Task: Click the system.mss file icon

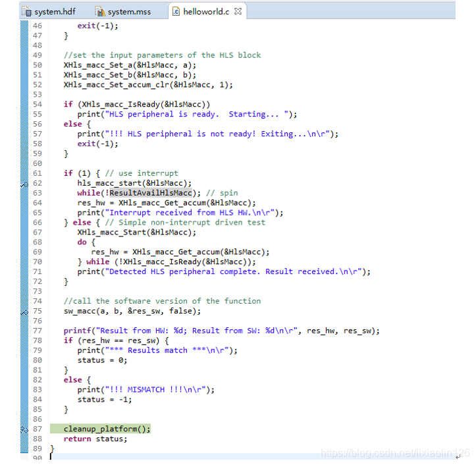Action: click(100, 12)
